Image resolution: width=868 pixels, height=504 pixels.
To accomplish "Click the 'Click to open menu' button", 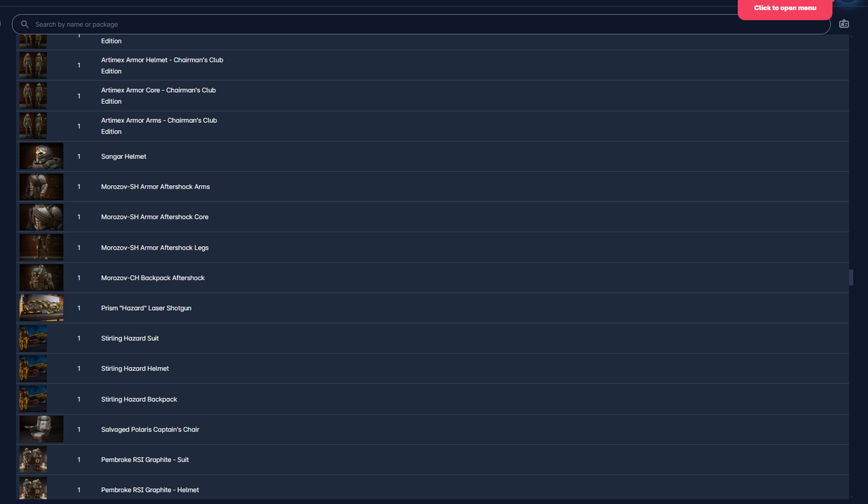I will point(785,8).
